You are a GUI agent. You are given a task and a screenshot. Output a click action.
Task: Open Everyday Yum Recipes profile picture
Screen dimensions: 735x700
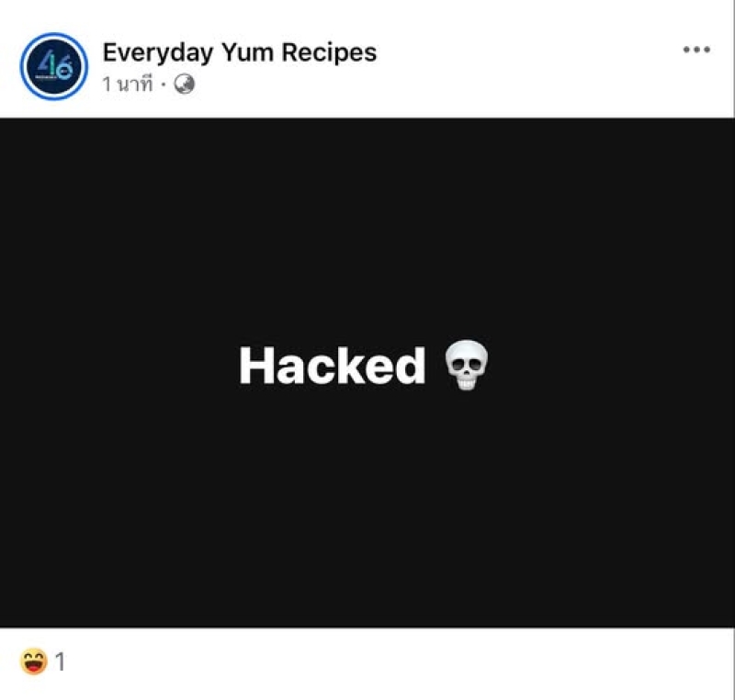click(54, 66)
